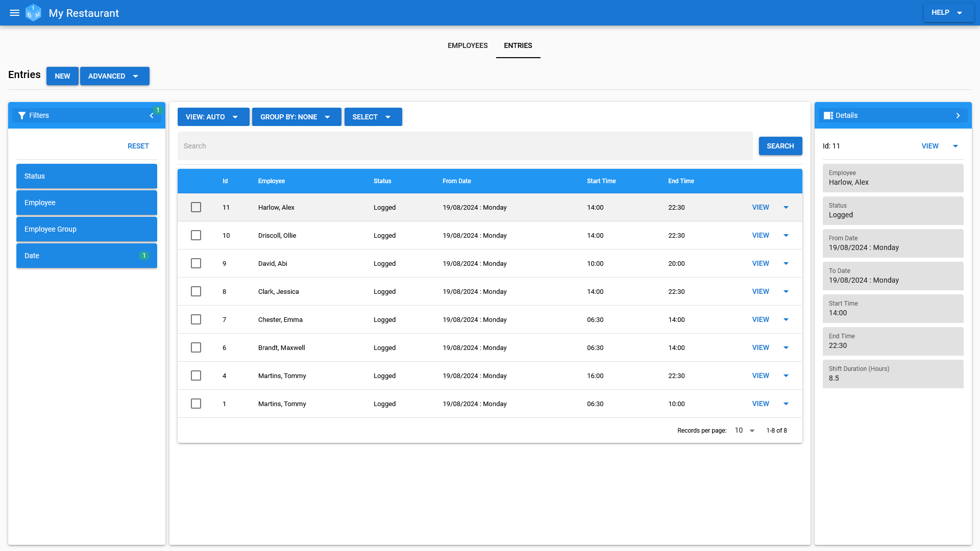Expand the VIEW AUTO dropdown
Viewport: 980px width, 551px height.
pyautogui.click(x=211, y=117)
